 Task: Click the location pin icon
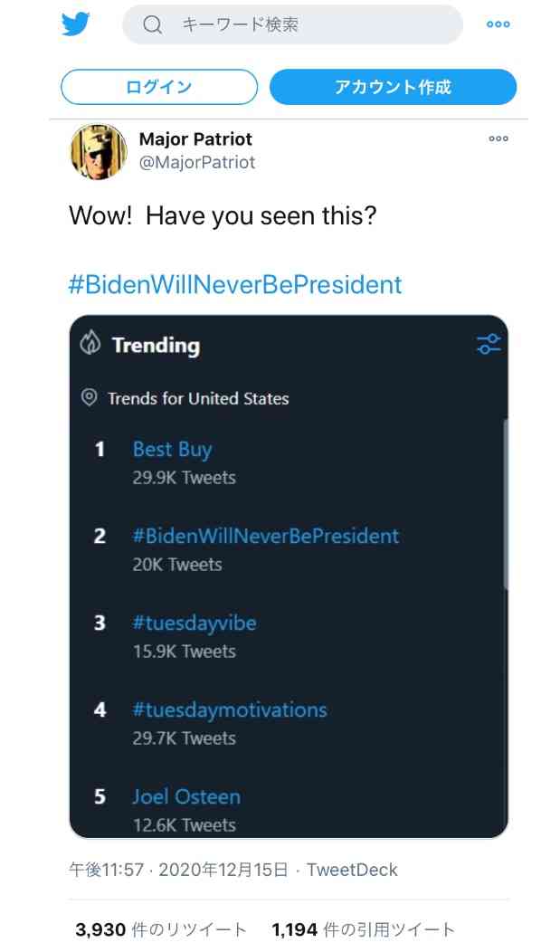tap(90, 397)
